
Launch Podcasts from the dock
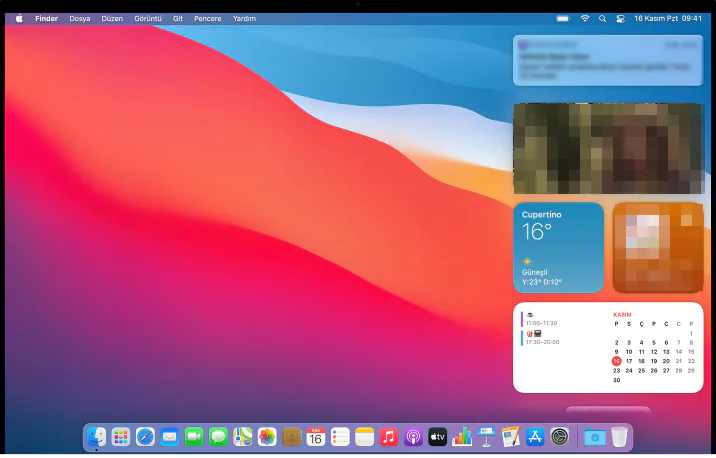point(413,437)
